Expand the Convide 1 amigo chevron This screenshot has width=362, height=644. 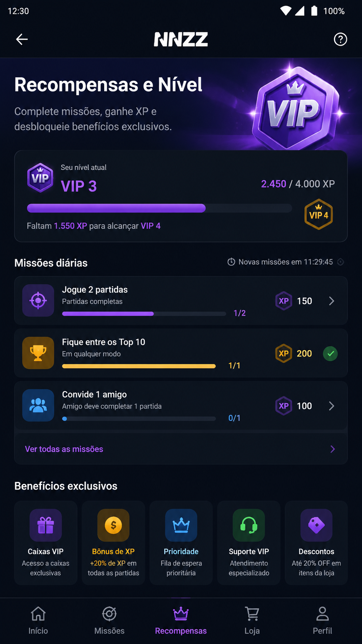click(x=332, y=406)
